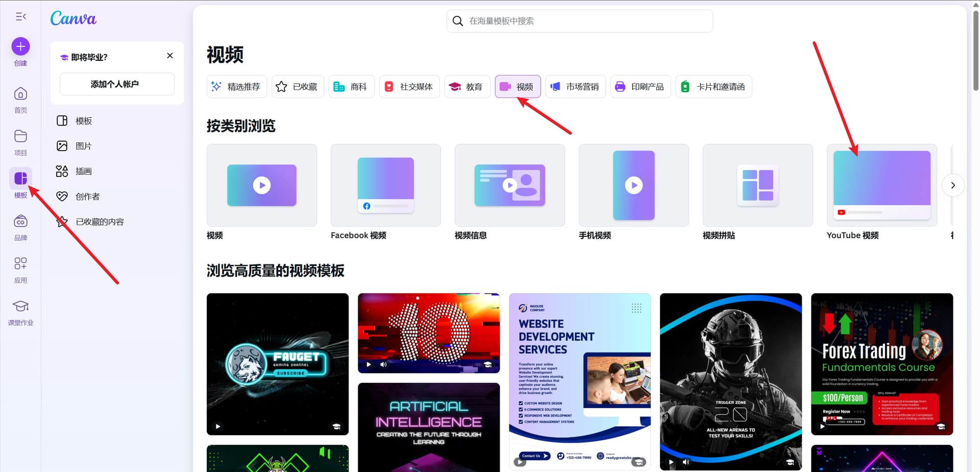The width and height of the screenshot is (980, 472).
Task: Open the Facebook 视频 category card
Action: coord(386,185)
